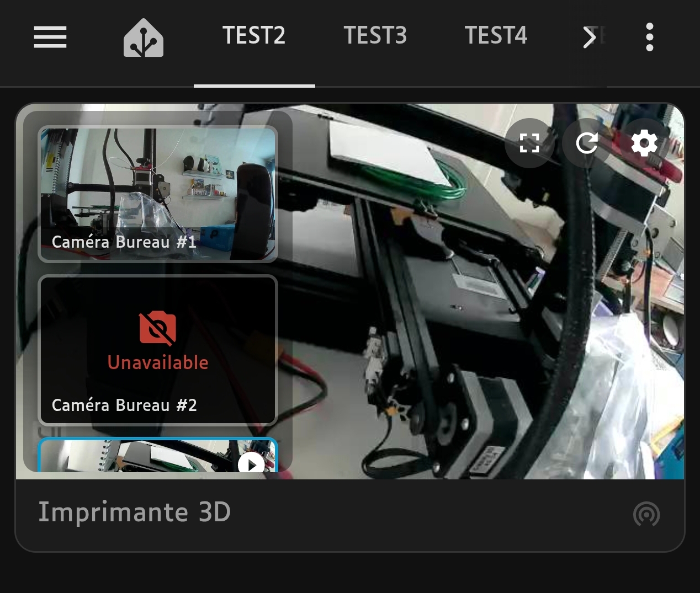Screen dimensions: 700x593
Task: Play the third camera thumbnail preview
Action: tap(251, 464)
